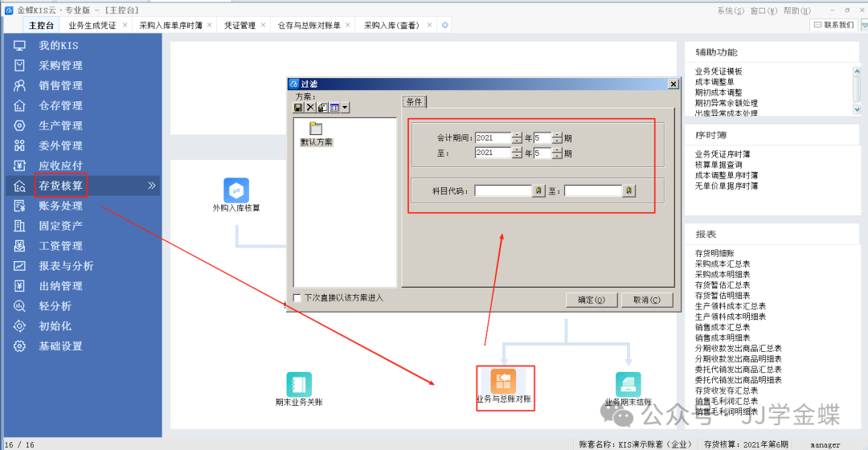Click the 工资管理 sidebar icon
Screen dimensions: 868x450
click(19, 246)
